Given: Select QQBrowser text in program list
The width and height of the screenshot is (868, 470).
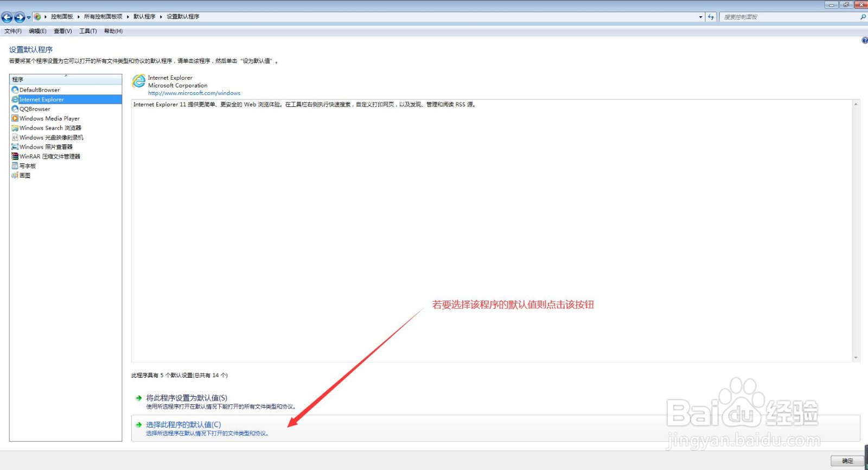Looking at the screenshot, I should (x=35, y=109).
